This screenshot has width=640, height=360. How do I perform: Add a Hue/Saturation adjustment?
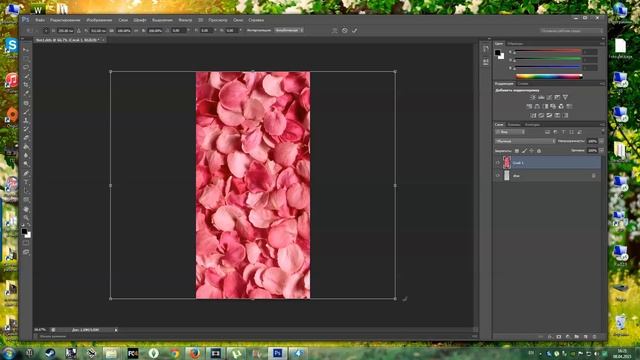click(529, 107)
